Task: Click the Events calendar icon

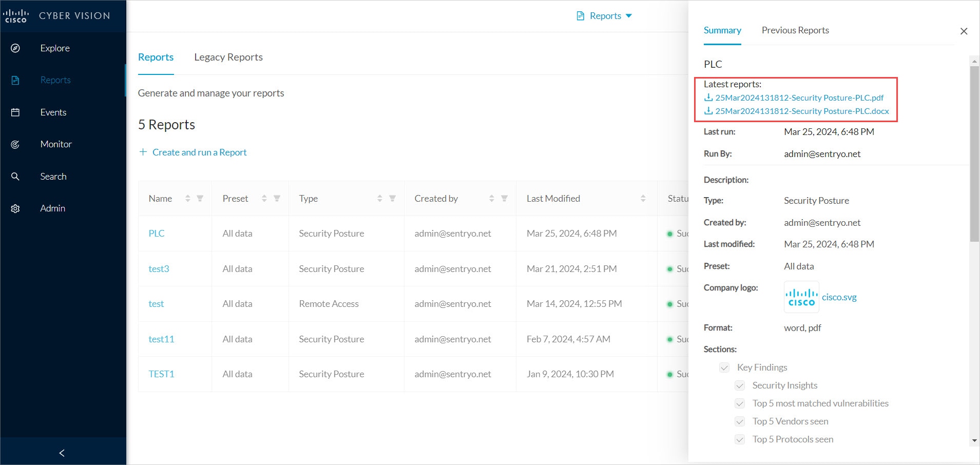Action: coord(15,112)
